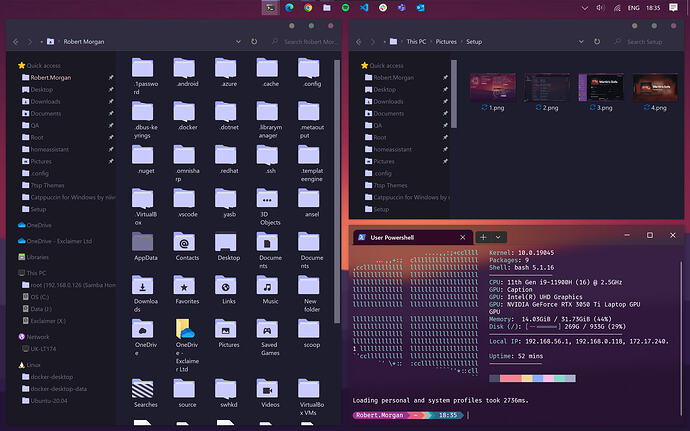Open the terminal profile dropdown arrow
690x431 pixels.
[498, 237]
